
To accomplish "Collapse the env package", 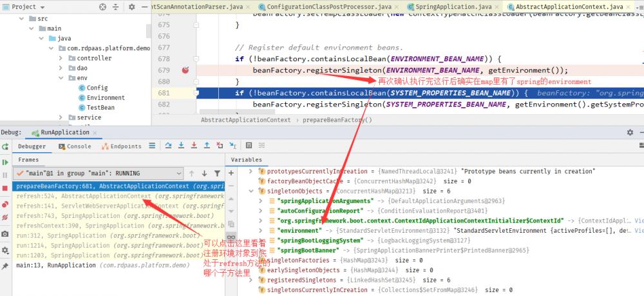I will point(61,77).
